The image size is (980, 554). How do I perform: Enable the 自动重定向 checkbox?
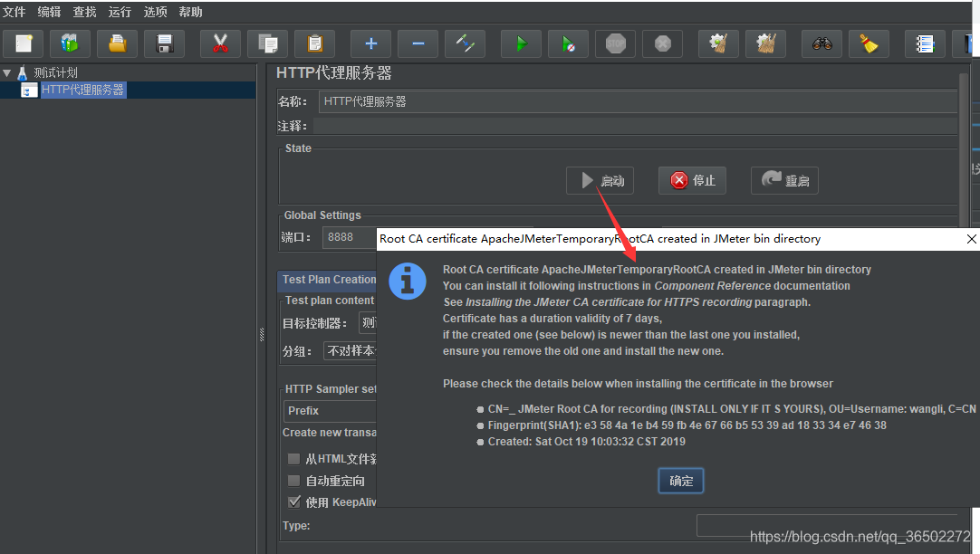click(293, 480)
